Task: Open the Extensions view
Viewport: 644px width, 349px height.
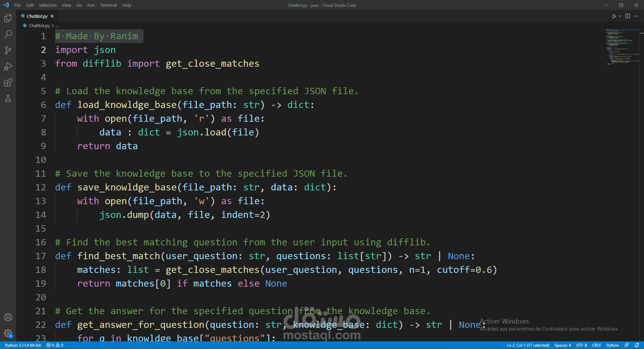Action: point(8,82)
